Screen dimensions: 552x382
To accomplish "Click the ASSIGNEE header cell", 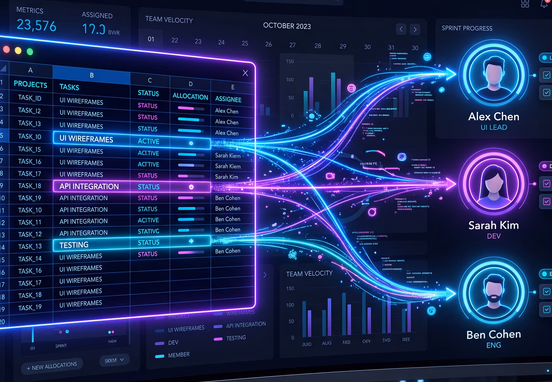I will tap(228, 99).
